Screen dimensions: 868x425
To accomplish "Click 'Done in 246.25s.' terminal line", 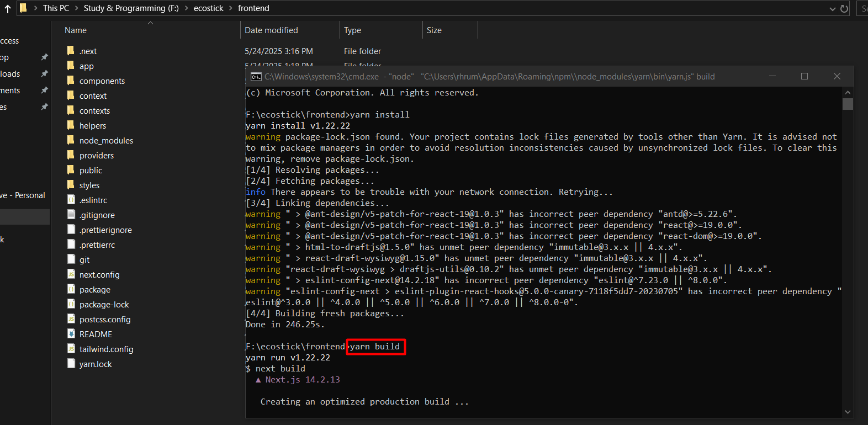I will pyautogui.click(x=285, y=325).
